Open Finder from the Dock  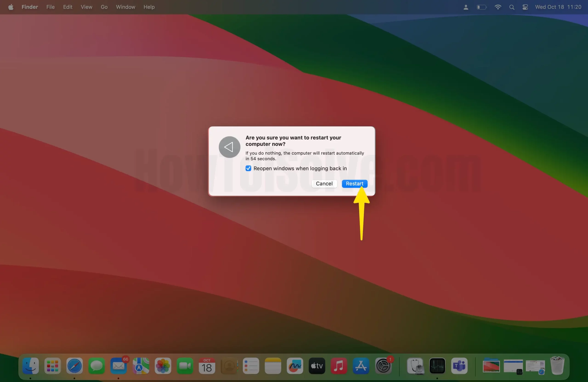coord(31,366)
